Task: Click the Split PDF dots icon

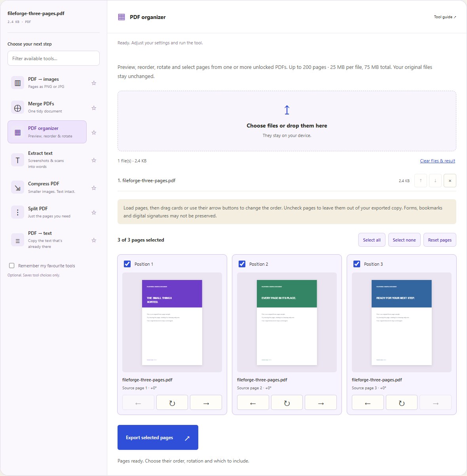Action: point(17,212)
